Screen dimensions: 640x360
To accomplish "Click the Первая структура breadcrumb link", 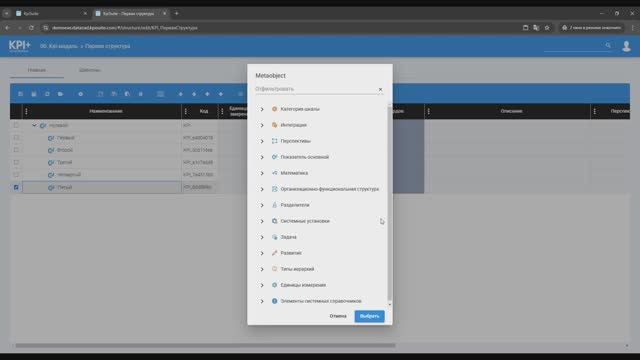I will pyautogui.click(x=108, y=46).
